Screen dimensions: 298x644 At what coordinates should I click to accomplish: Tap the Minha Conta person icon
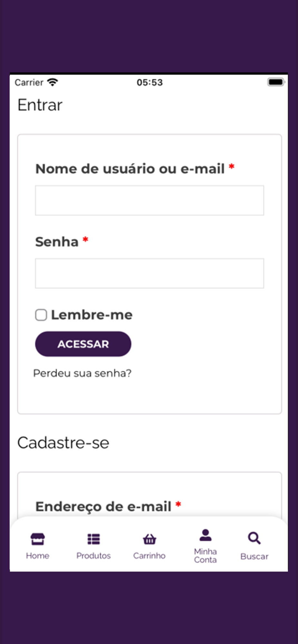(x=205, y=535)
